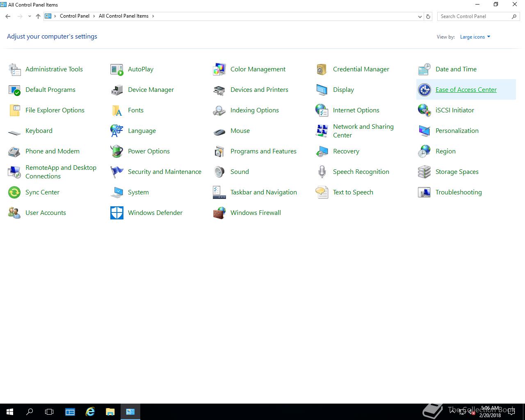The height and width of the screenshot is (420, 525).
Task: Open File Explorer from the taskbar
Action: tap(110, 412)
